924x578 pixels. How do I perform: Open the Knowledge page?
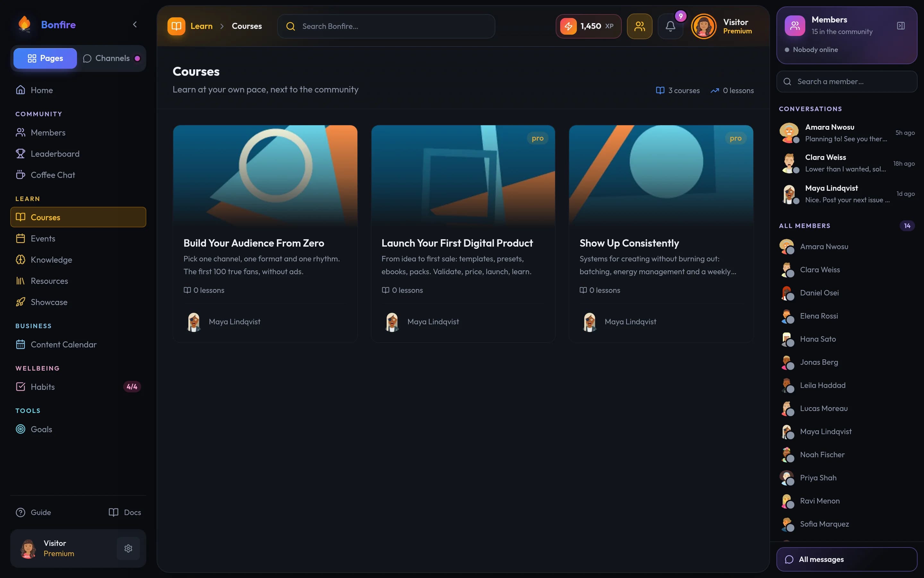[x=78, y=260]
